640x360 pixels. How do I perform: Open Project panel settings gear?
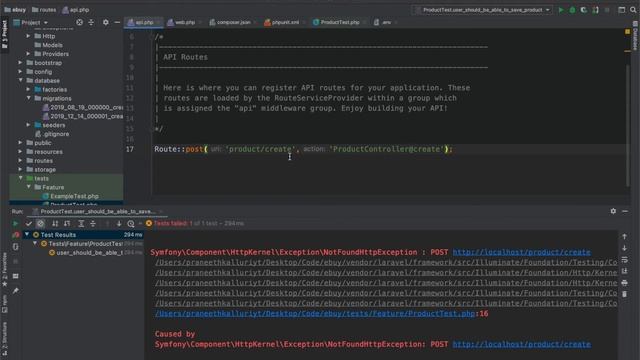(106, 22)
